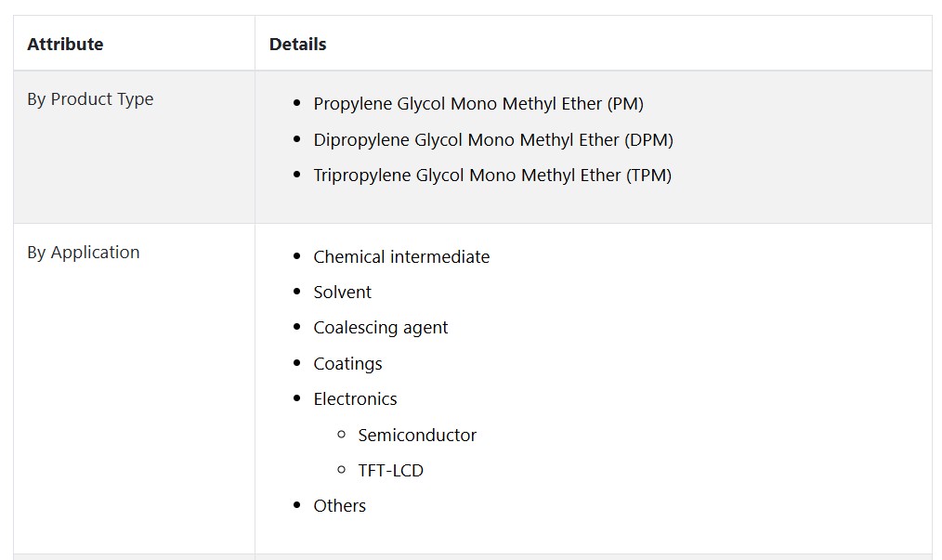Click the Electronics list item

pyautogui.click(x=355, y=399)
